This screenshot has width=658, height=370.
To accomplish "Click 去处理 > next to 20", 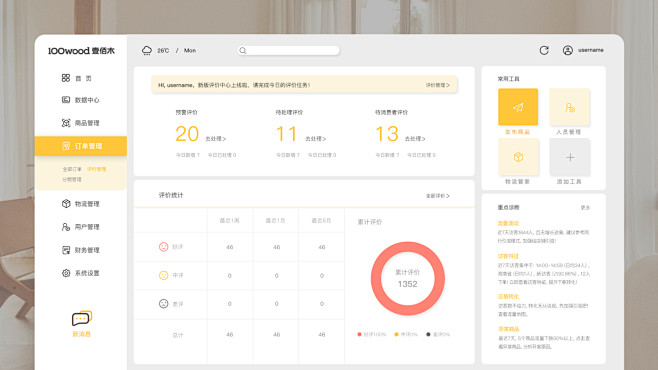I will (x=215, y=139).
